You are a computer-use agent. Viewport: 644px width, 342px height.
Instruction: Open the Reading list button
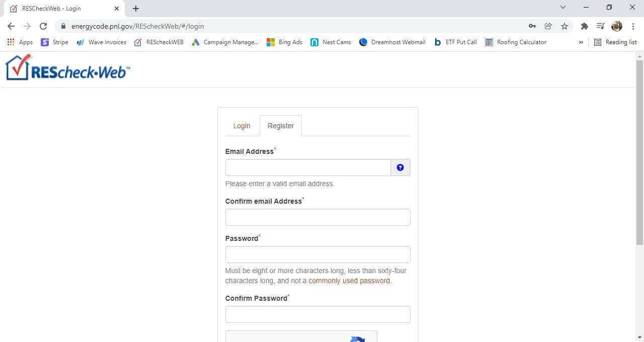615,42
